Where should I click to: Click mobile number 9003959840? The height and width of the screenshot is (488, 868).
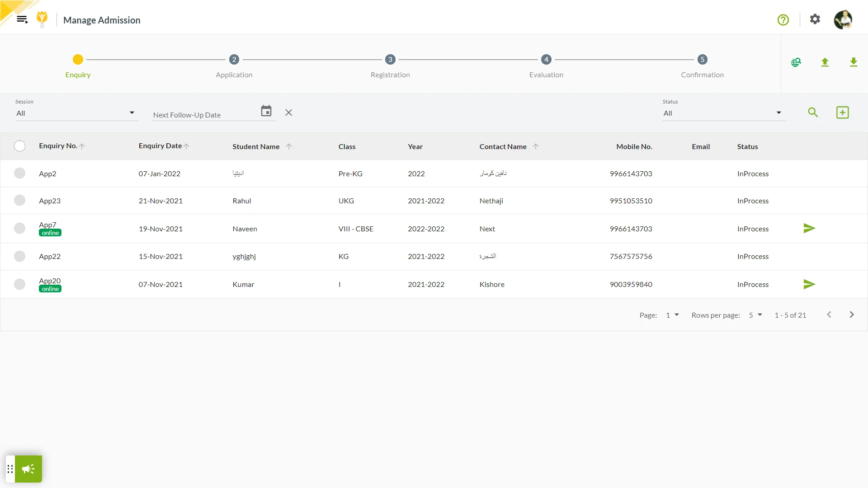pyautogui.click(x=631, y=284)
